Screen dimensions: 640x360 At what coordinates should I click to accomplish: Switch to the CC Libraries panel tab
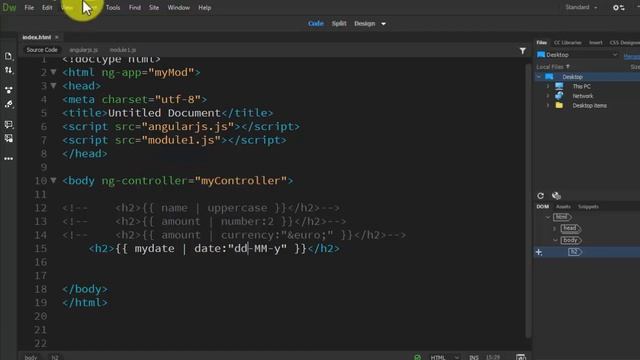(x=567, y=42)
